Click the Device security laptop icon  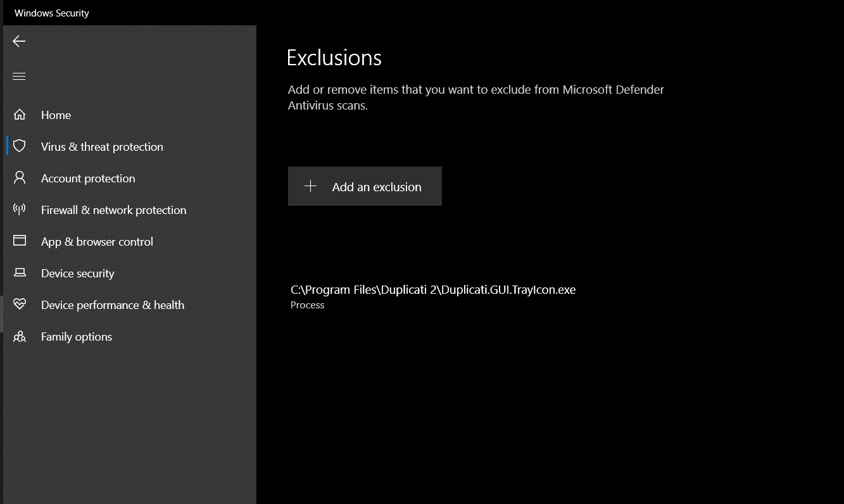pyautogui.click(x=20, y=273)
